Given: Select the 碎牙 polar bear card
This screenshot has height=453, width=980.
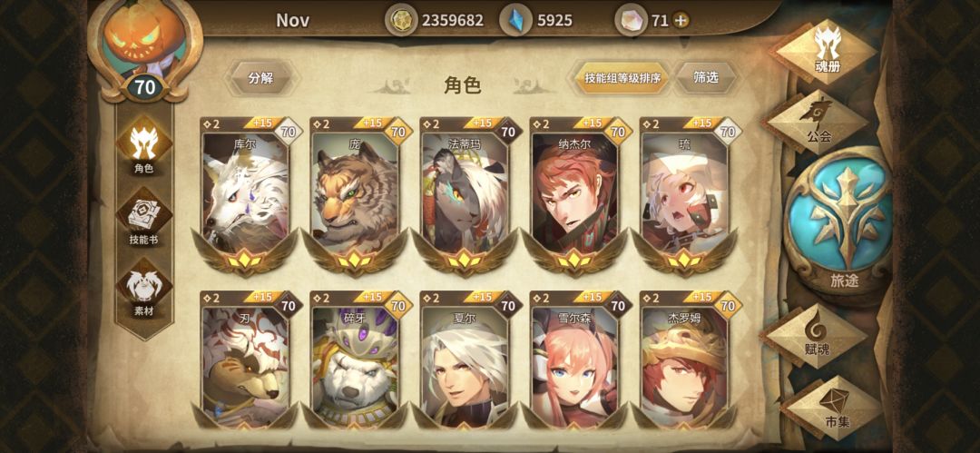Looking at the screenshot, I should tap(355, 360).
